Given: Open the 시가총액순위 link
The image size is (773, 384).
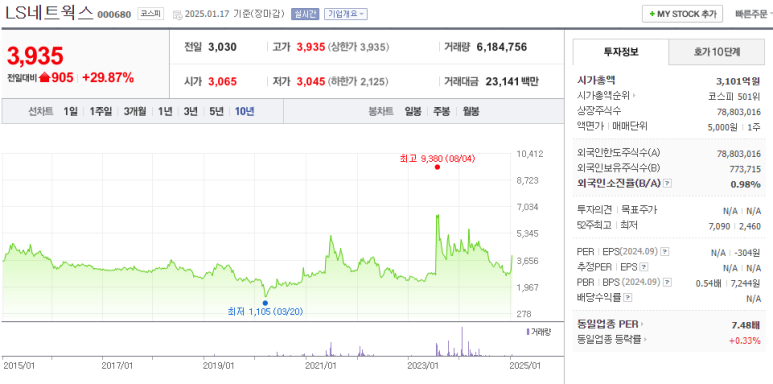Looking at the screenshot, I should [606, 96].
